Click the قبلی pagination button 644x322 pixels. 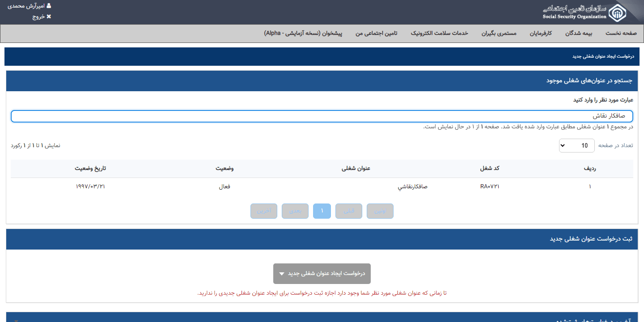pos(349,211)
